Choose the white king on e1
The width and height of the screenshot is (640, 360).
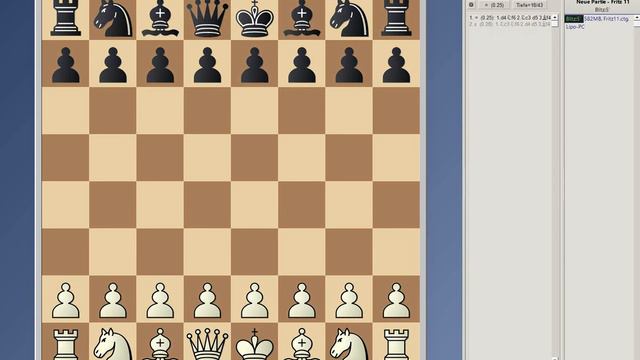[x=255, y=344]
